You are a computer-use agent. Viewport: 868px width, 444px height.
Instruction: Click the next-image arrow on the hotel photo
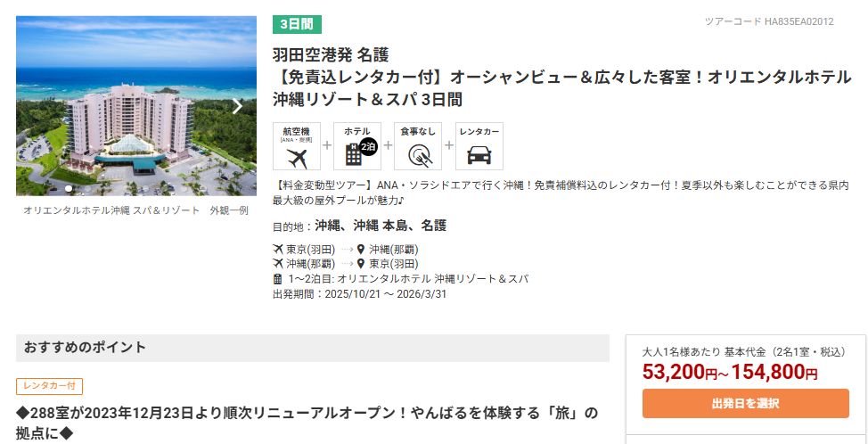point(237,106)
